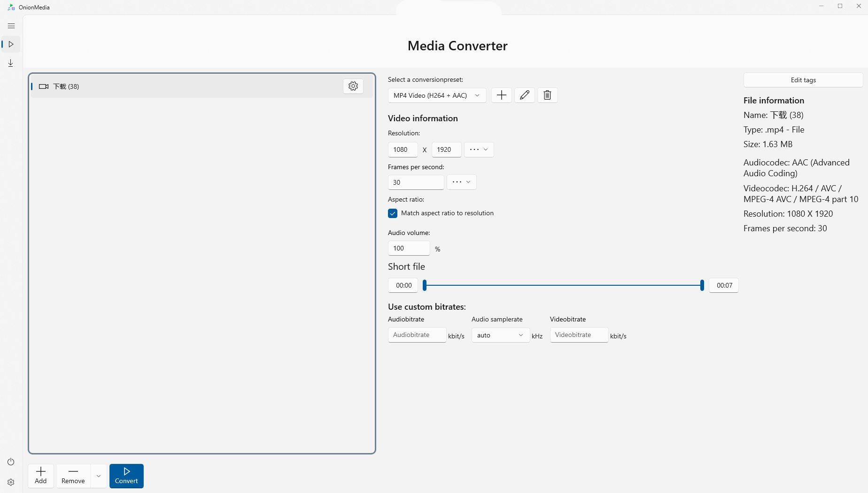This screenshot has height=493, width=868.
Task: Delete the preset with the trash icon
Action: (x=547, y=95)
